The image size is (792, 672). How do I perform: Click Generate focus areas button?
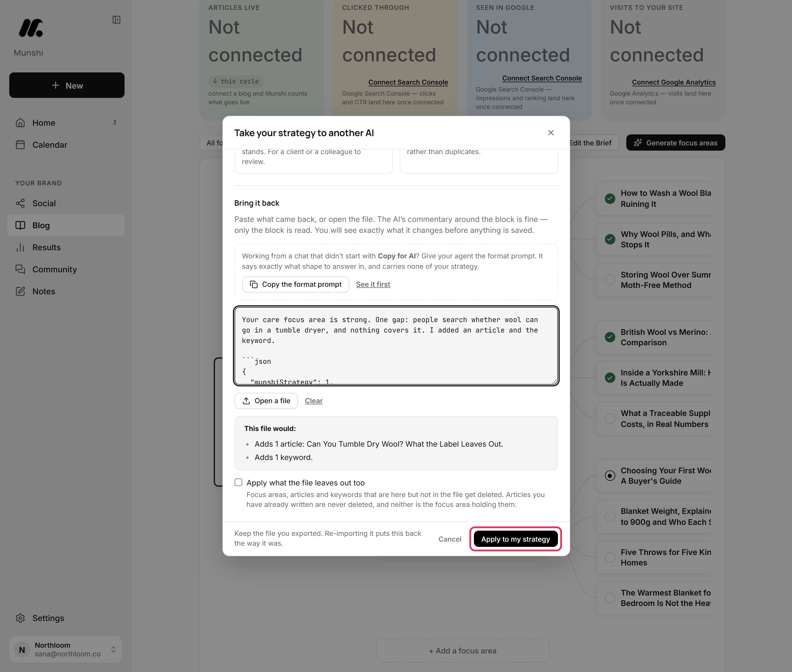676,143
